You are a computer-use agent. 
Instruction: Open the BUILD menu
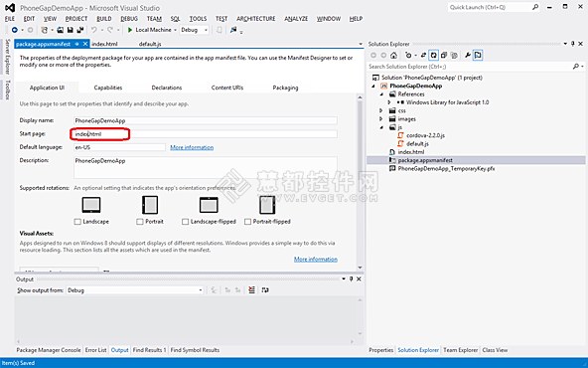click(x=104, y=19)
